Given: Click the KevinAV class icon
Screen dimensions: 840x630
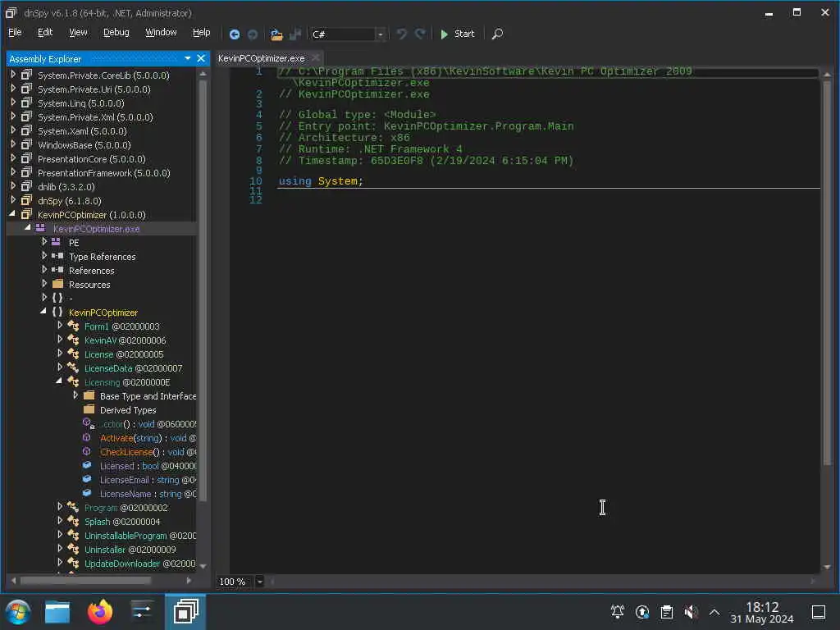Looking at the screenshot, I should tap(73, 340).
